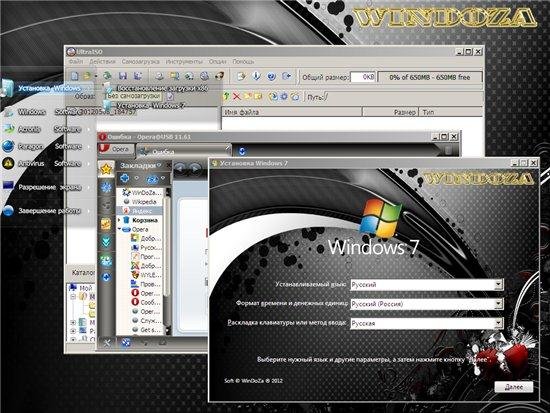550x413 pixels.
Task: Click the wrench tools icon at Opera bottom bar
Action: [x=106, y=343]
